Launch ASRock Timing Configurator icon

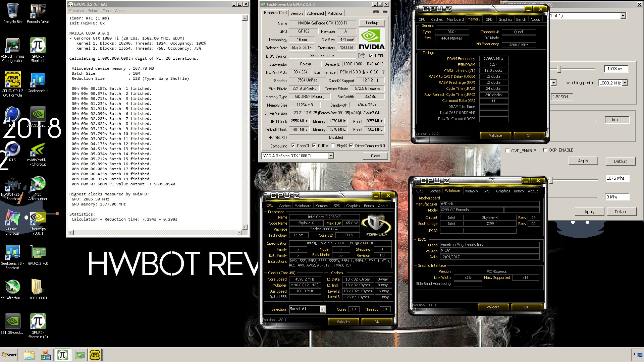(12, 50)
